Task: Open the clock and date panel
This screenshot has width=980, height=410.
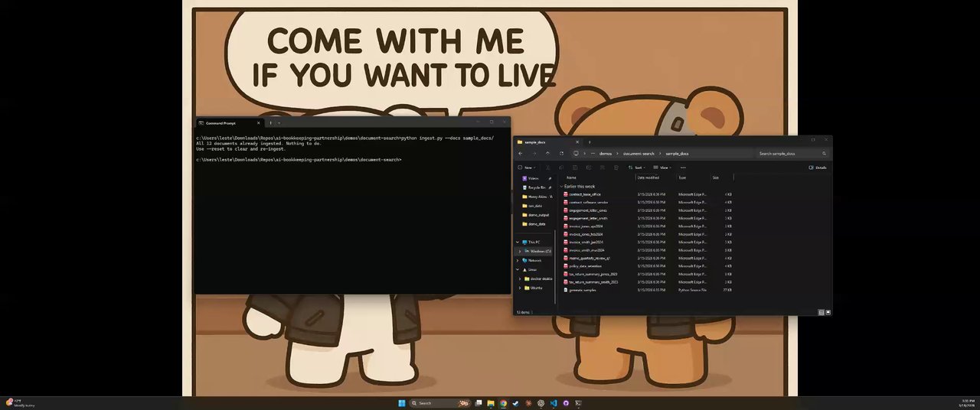Action: [968, 403]
